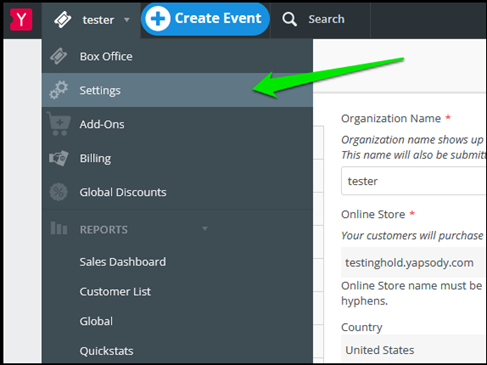The height and width of the screenshot is (365, 487).
Task: Click the ticket icon beside tester
Action: pos(63,19)
